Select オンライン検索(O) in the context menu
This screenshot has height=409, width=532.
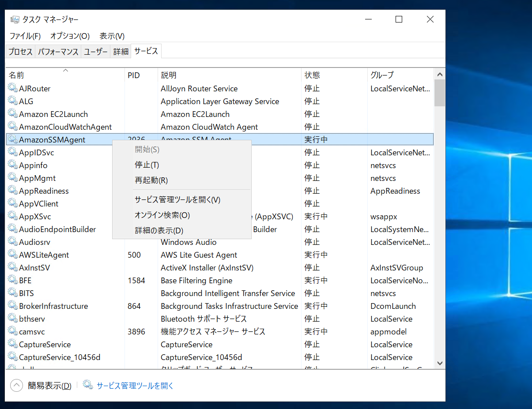[182, 215]
